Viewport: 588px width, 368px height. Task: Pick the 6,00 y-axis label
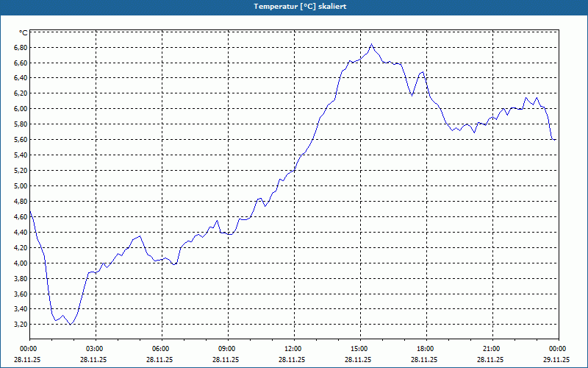click(x=21, y=109)
